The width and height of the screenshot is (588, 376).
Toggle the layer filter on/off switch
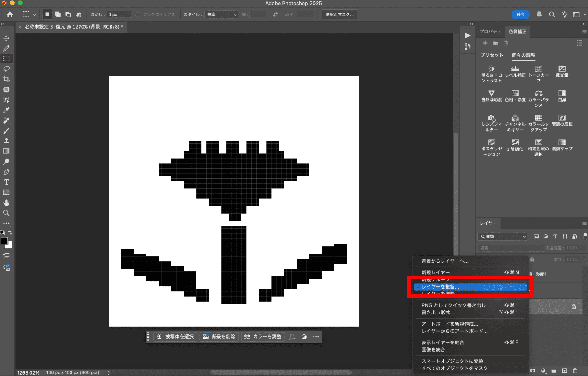click(x=585, y=236)
